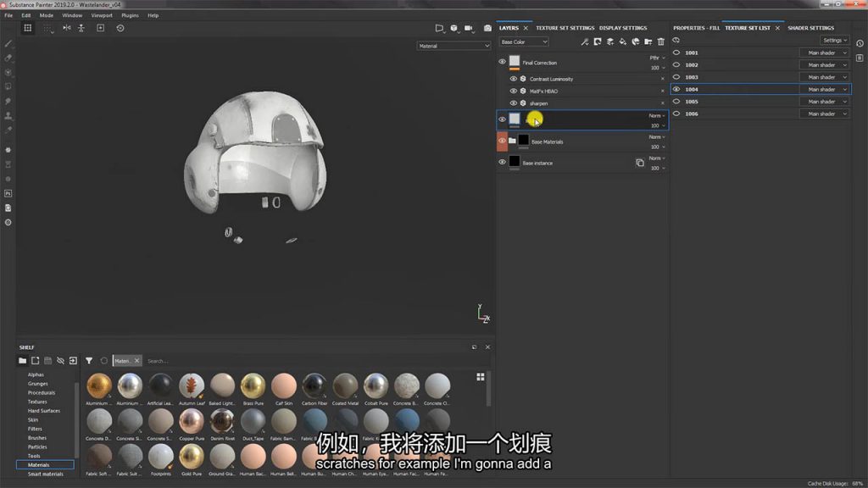Select the Smart materials shelf category
The height and width of the screenshot is (488, 868).
(x=46, y=474)
